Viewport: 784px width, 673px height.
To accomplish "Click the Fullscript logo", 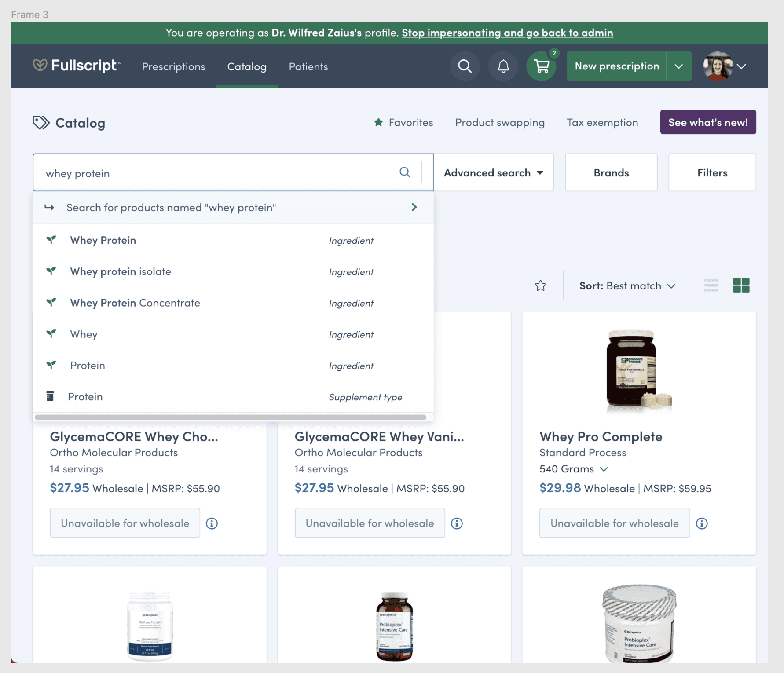I will coord(77,66).
